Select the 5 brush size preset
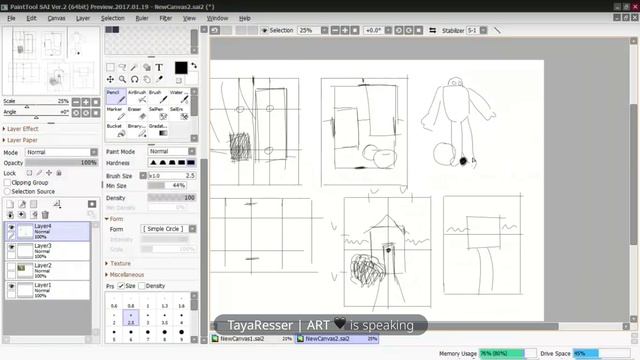640x360 pixels. pos(114,335)
